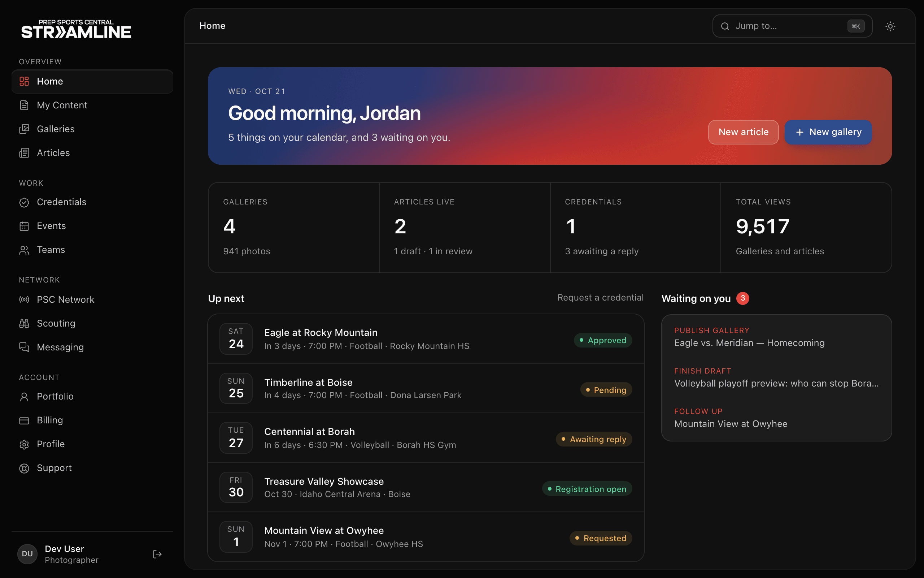
Task: Create a New gallery
Action: pyautogui.click(x=828, y=132)
